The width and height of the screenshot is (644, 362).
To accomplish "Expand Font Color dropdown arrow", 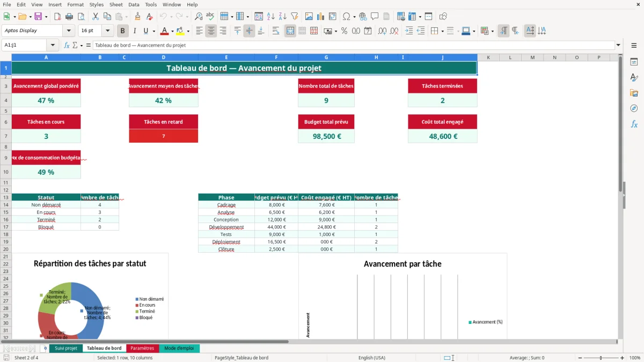I will pos(172,31).
